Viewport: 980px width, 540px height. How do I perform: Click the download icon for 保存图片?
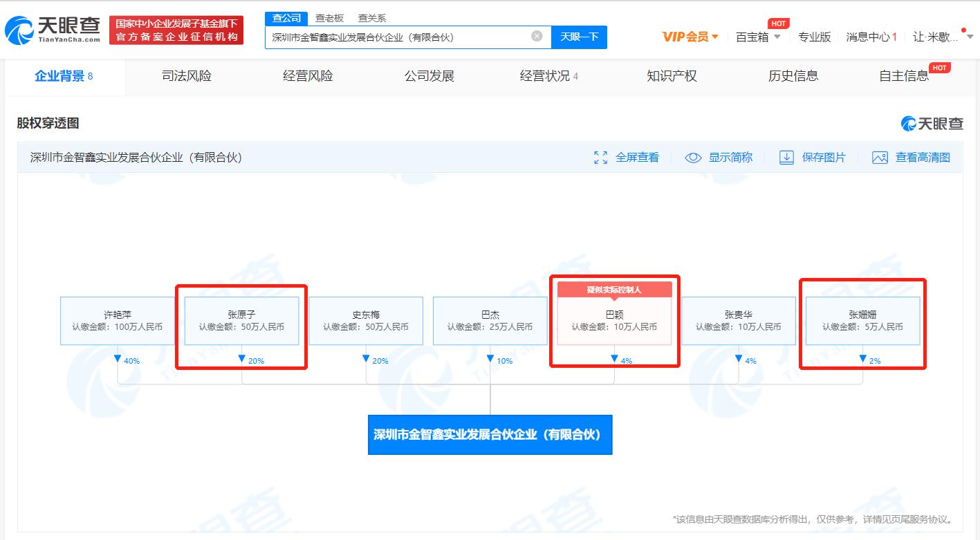tap(786, 158)
